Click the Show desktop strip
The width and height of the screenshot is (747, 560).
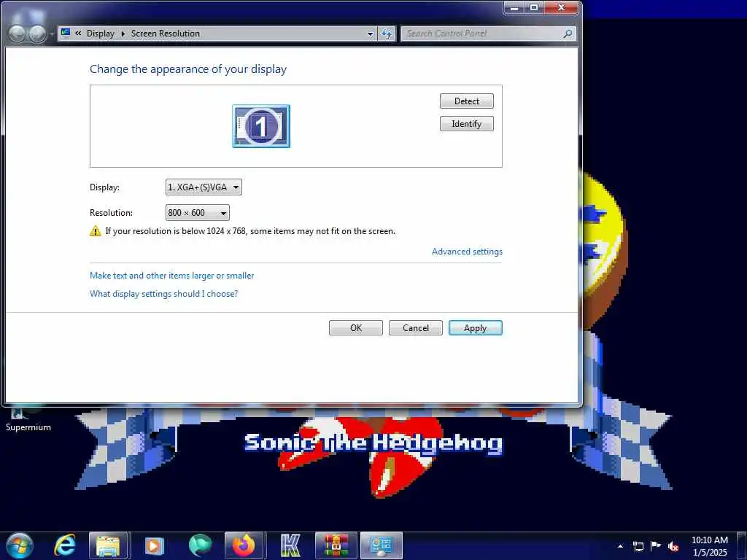pos(742,545)
